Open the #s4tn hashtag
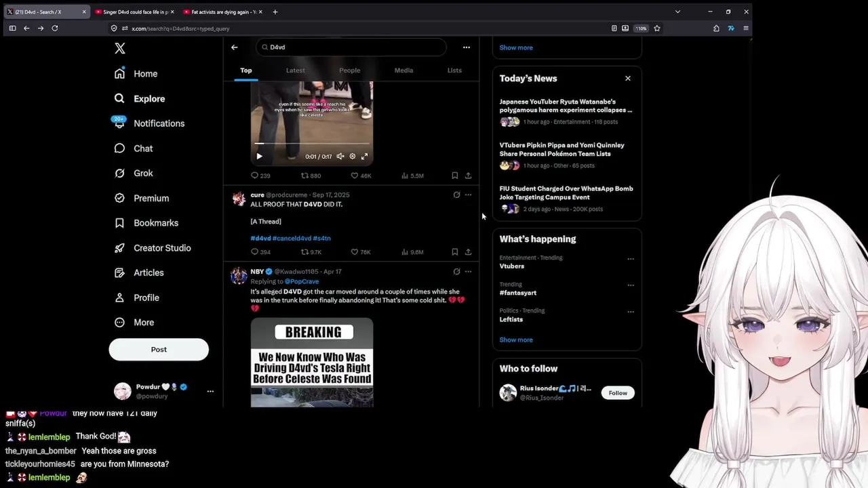868x488 pixels. click(x=322, y=239)
